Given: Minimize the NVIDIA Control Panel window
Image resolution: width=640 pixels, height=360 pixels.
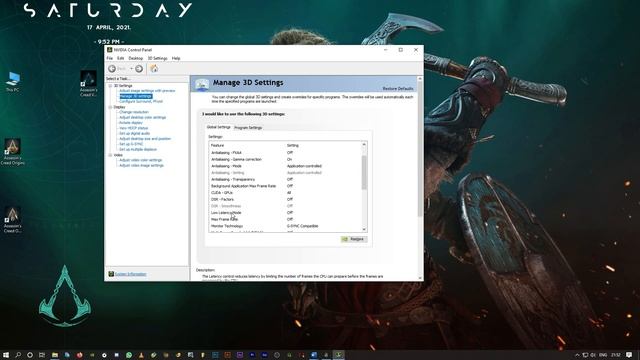Looking at the screenshot, I should pos(385,50).
